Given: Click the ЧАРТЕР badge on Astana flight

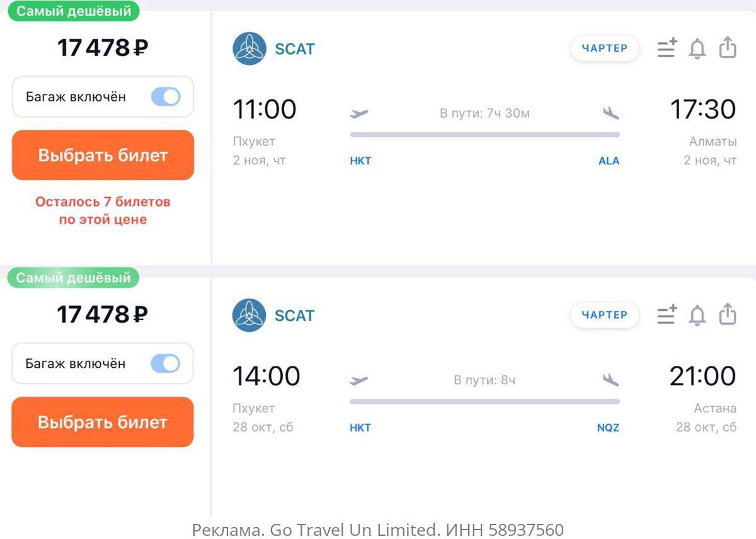Looking at the screenshot, I should (604, 315).
